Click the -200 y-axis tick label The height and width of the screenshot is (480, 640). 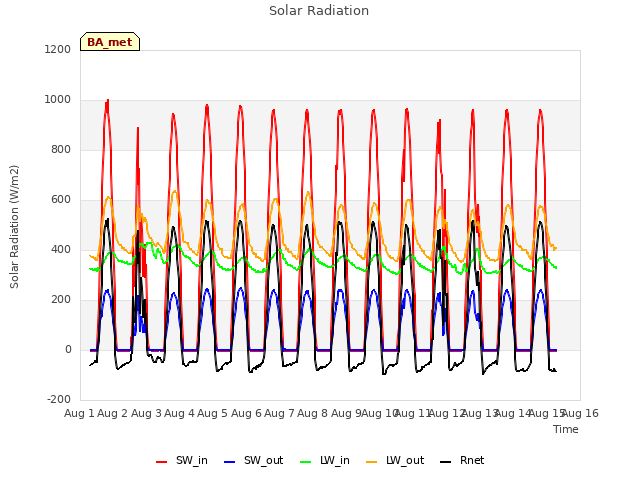(x=59, y=399)
